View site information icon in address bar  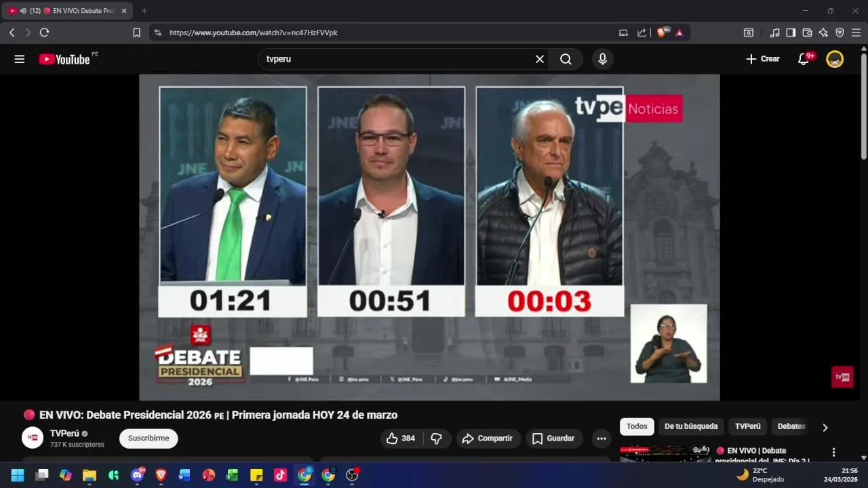(x=157, y=33)
